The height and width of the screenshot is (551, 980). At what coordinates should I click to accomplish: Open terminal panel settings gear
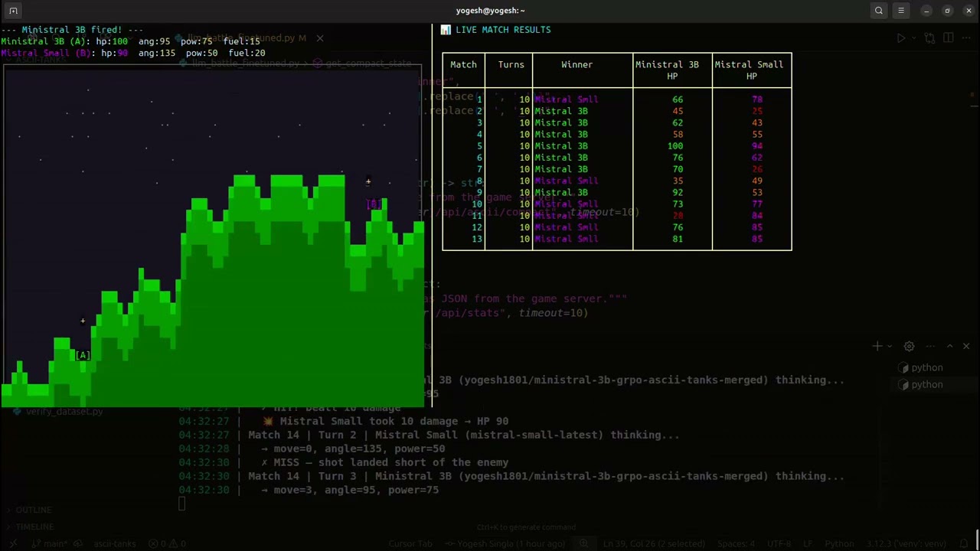(x=909, y=347)
